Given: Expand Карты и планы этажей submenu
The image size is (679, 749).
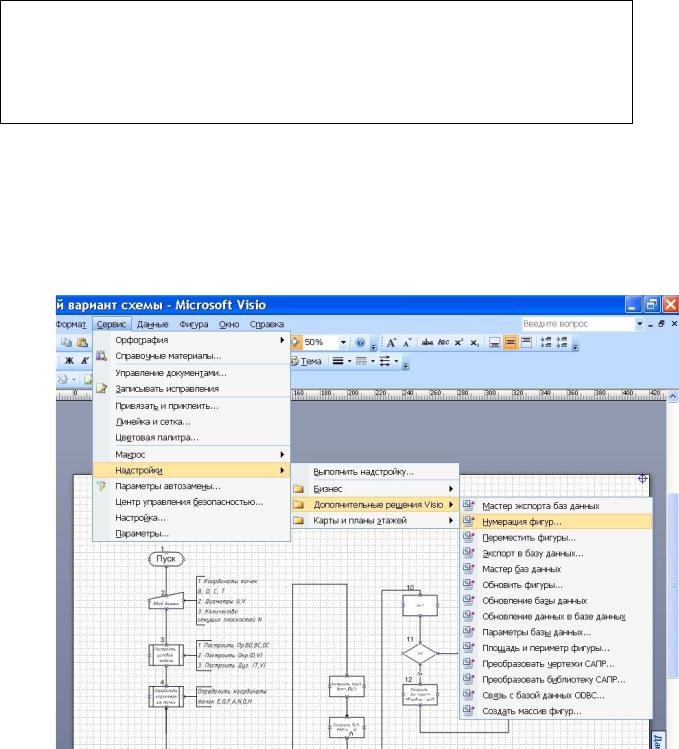Looking at the screenshot, I should [451, 520].
